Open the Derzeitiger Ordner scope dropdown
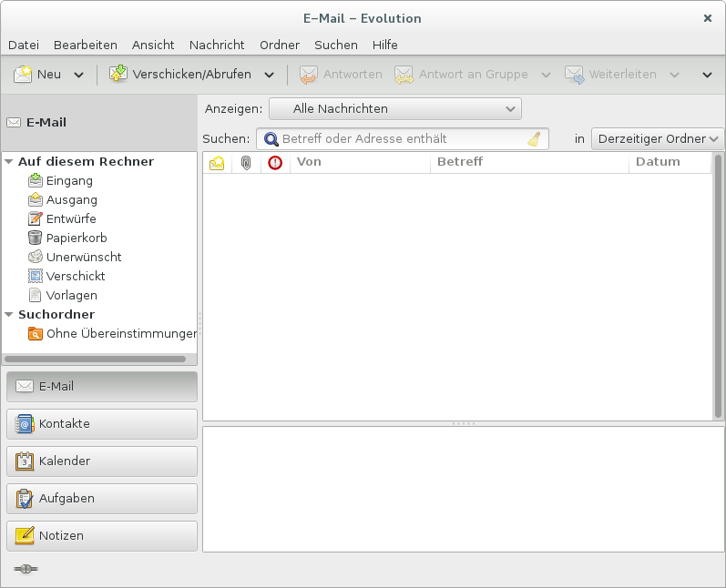This screenshot has height=588, width=726. [657, 138]
